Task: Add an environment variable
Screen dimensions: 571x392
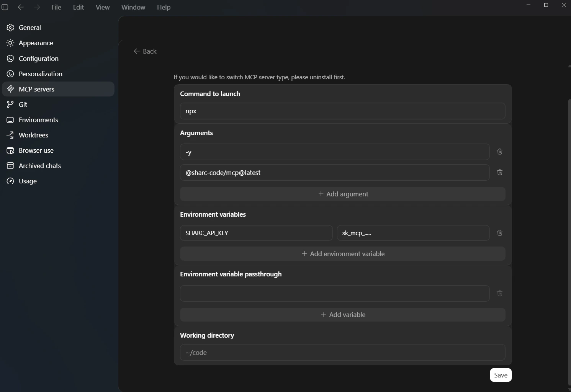Action: [343, 254]
